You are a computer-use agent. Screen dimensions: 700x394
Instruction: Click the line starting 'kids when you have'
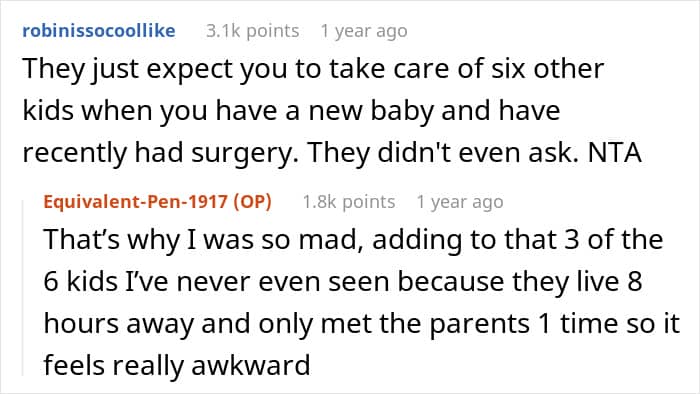click(x=291, y=111)
